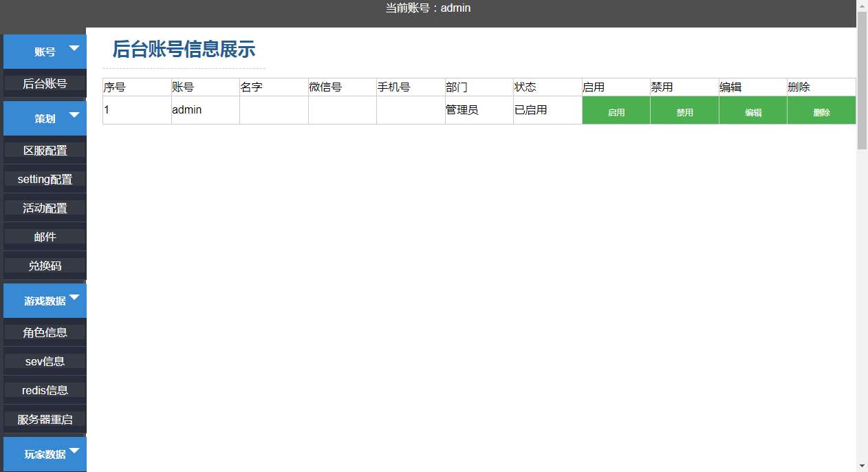Select 邮件 from the sidebar
The image size is (868, 472).
(44, 236)
